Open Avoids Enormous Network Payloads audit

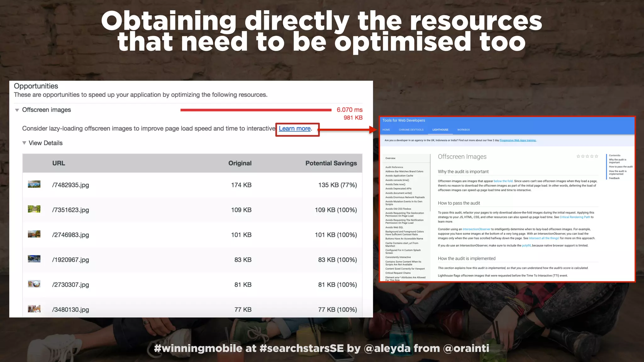(405, 197)
